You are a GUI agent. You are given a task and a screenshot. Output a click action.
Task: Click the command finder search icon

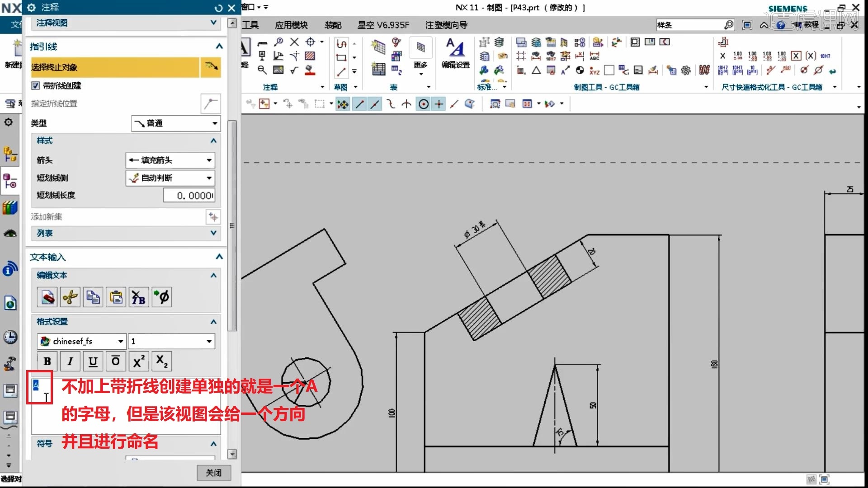[729, 25]
